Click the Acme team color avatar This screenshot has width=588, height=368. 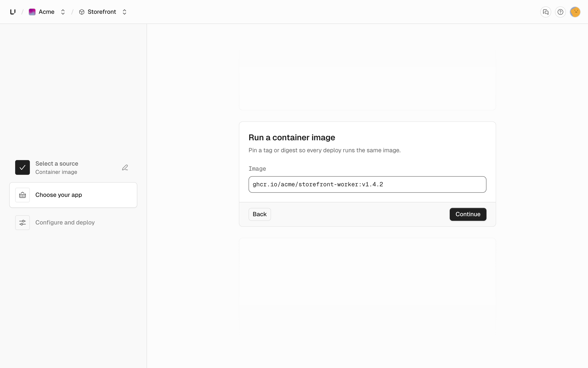(32, 12)
